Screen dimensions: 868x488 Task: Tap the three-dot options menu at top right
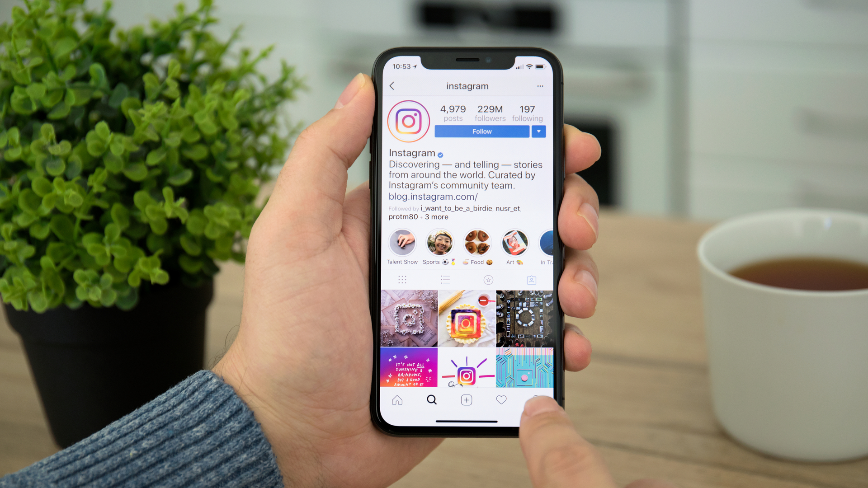tap(540, 86)
